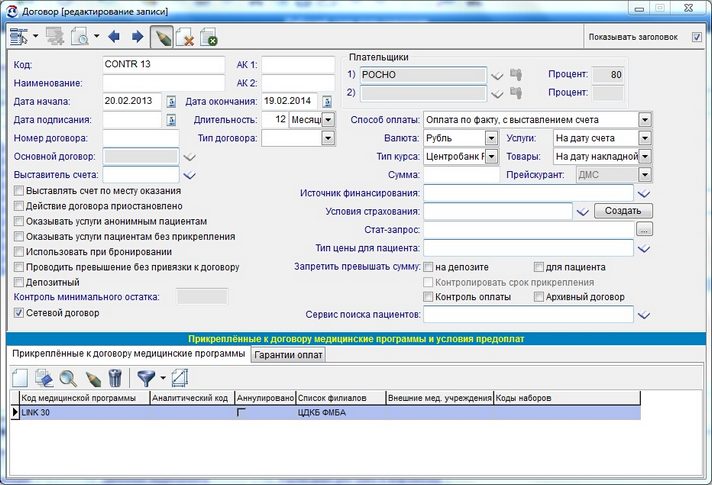The image size is (712, 485).
Task: Click lookup checkmark for Условия страхования
Action: [x=583, y=212]
